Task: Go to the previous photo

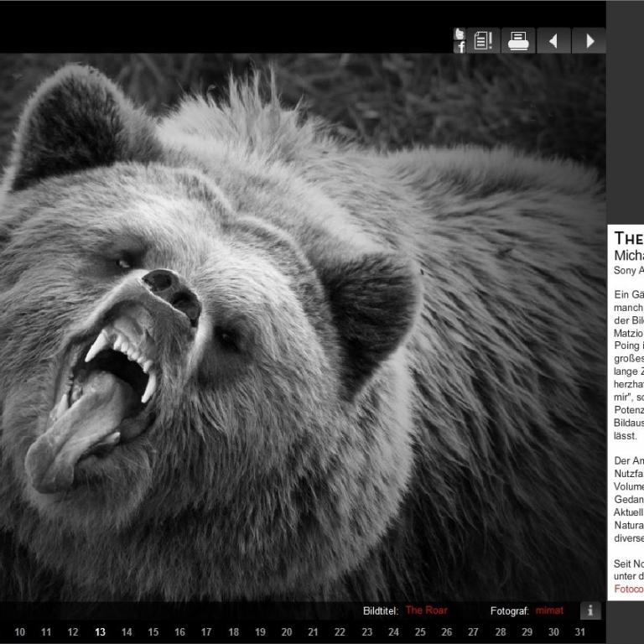Action: pos(553,40)
